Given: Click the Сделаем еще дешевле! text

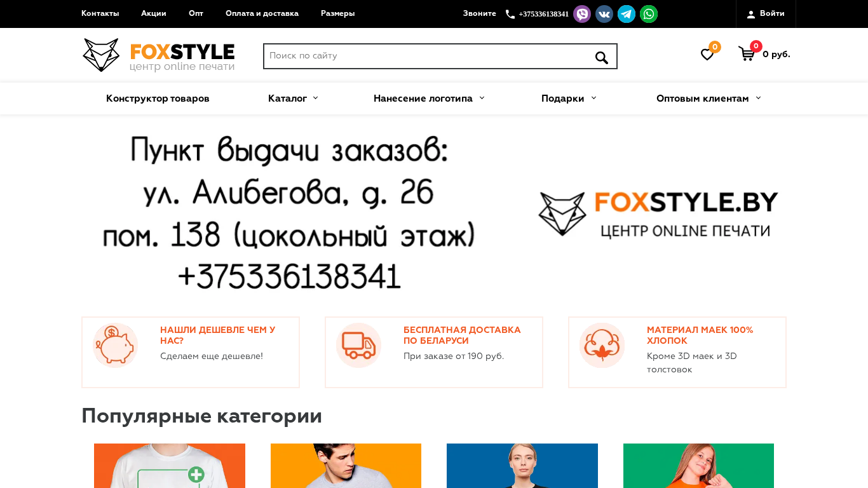Looking at the screenshot, I should (212, 356).
